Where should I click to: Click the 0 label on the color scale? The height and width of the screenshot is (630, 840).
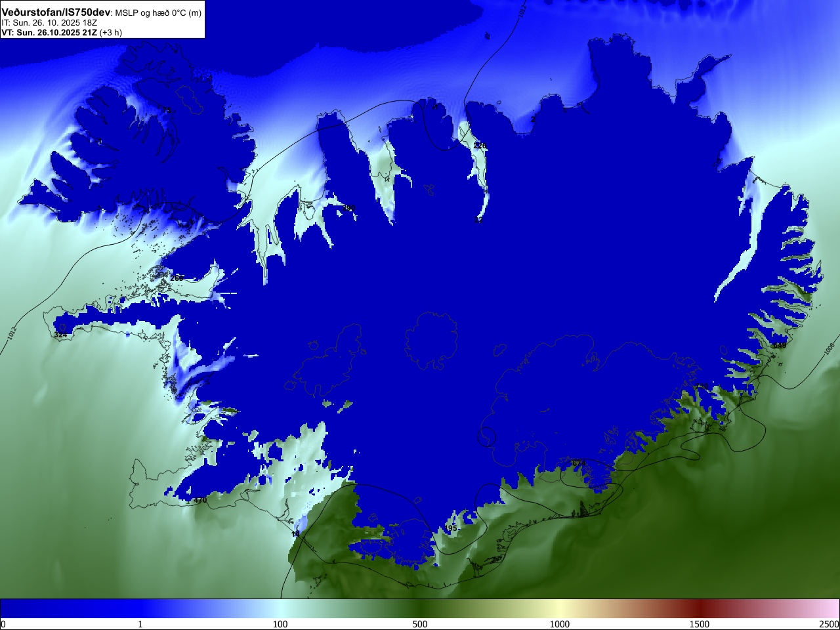pyautogui.click(x=3, y=624)
